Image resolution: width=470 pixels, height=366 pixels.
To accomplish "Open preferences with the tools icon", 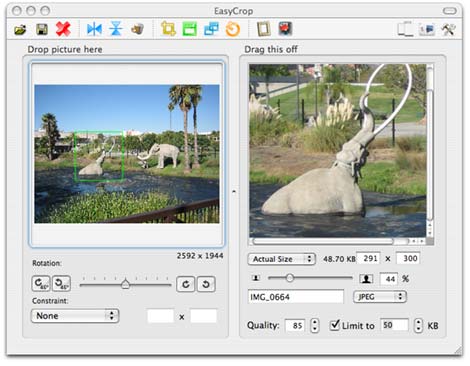I will pos(448,29).
